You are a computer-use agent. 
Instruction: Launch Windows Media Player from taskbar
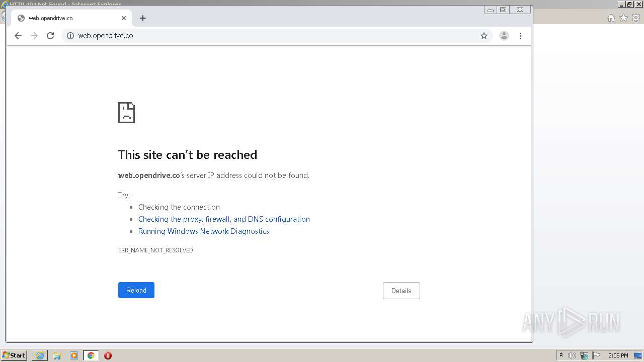tap(74, 355)
